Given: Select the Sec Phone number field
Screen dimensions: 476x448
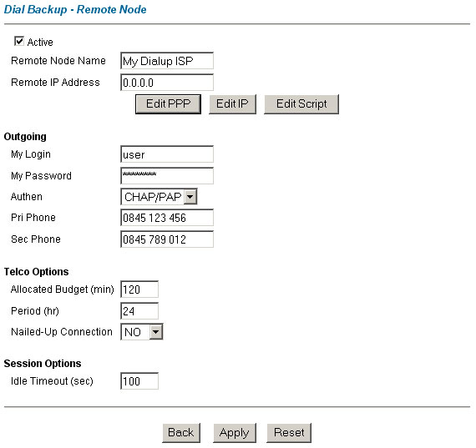Looking at the screenshot, I should [x=167, y=239].
